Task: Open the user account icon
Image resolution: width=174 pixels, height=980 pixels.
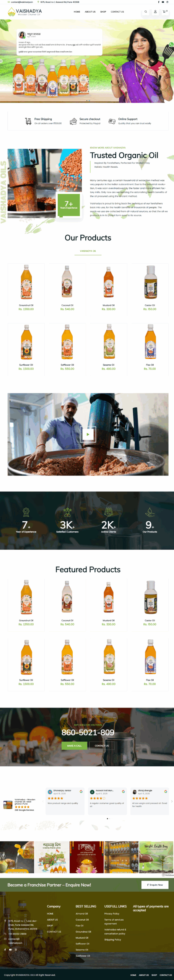Action: click(x=155, y=11)
